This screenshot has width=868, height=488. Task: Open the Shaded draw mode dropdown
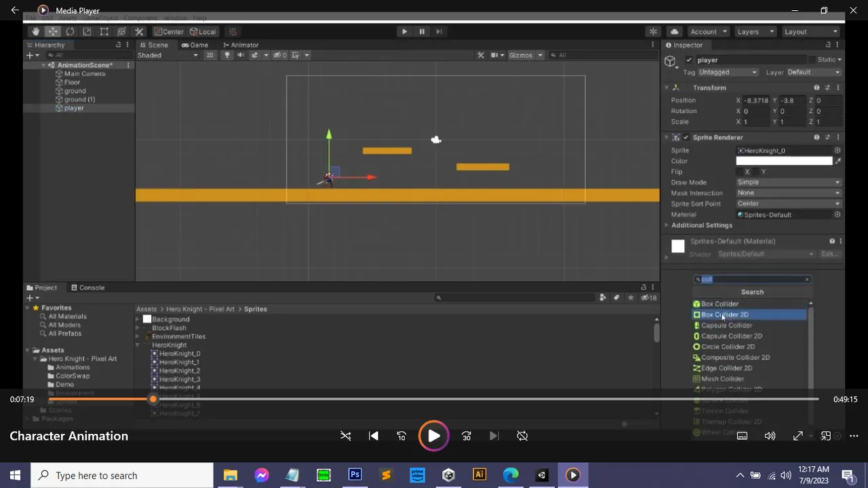click(x=167, y=55)
